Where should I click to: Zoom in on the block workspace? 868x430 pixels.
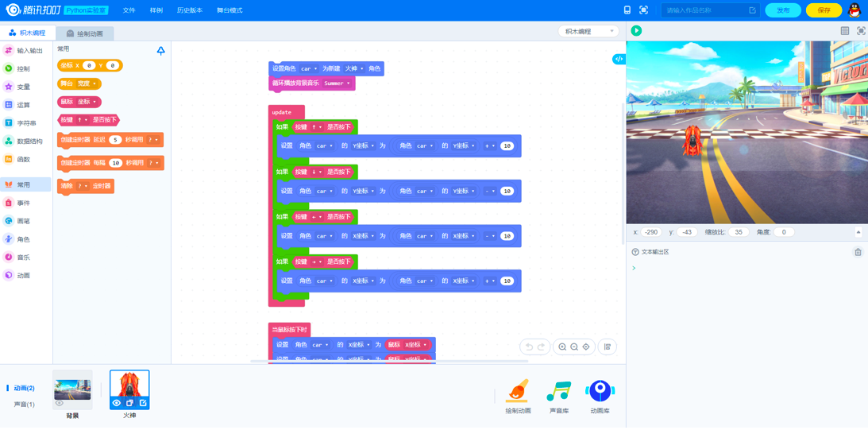pos(562,347)
